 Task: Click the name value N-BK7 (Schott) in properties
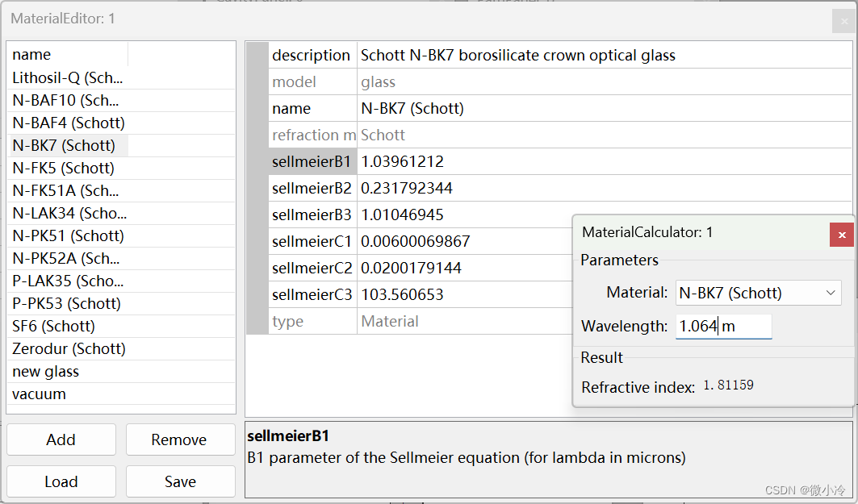(x=412, y=108)
